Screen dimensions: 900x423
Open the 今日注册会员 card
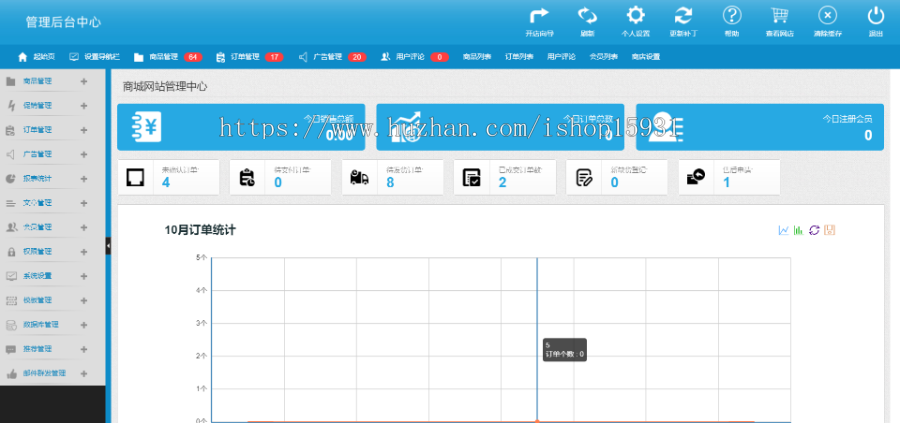[760, 127]
